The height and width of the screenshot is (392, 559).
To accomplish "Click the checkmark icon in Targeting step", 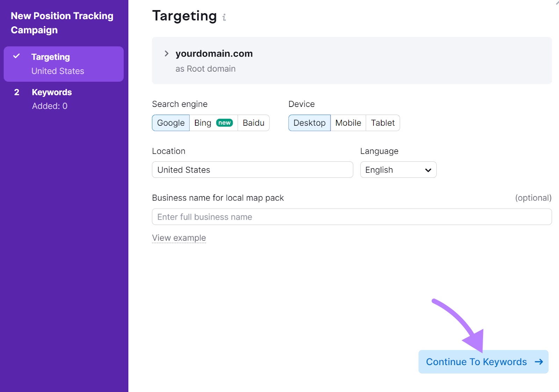I will (16, 56).
